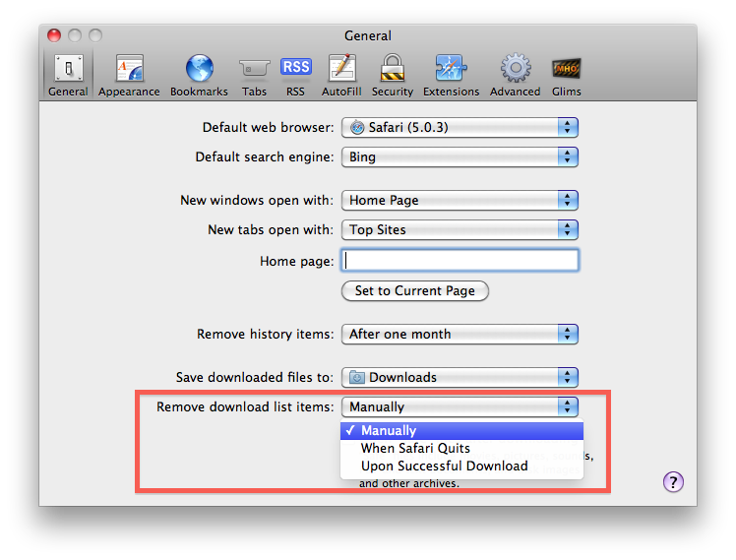Open help with the question mark button
This screenshot has height=560, width=736.
coord(673,482)
